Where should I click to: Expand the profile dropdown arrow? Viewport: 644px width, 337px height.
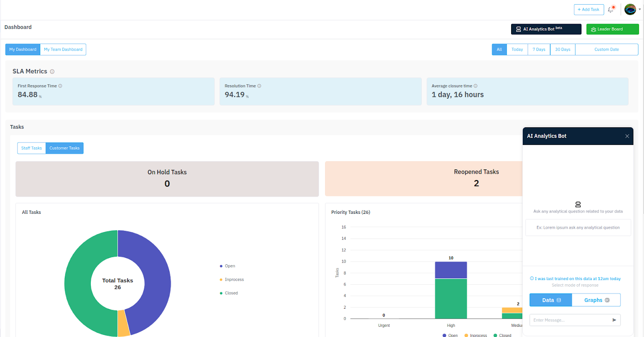coord(639,10)
